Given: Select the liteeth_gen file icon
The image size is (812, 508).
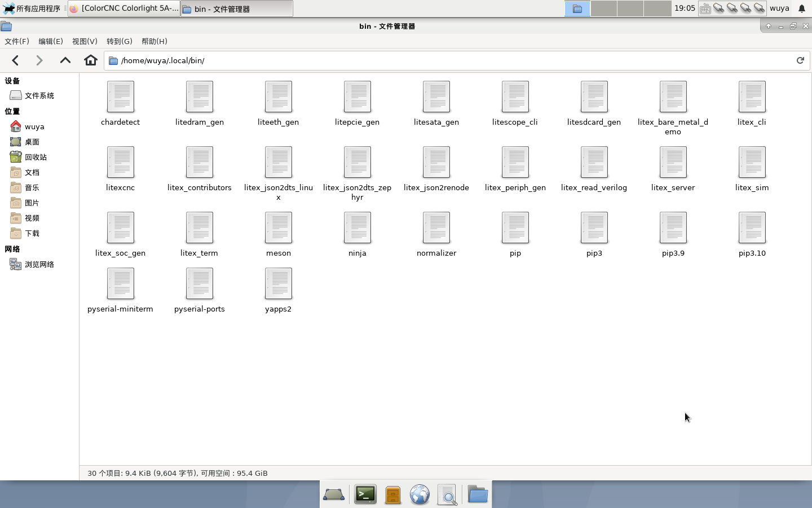Looking at the screenshot, I should pos(279,97).
